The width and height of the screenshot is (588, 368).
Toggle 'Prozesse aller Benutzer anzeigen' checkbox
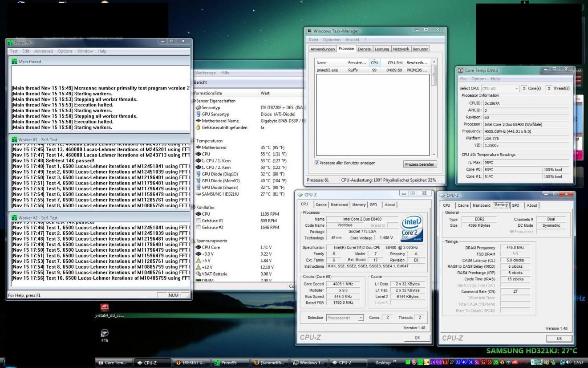317,163
